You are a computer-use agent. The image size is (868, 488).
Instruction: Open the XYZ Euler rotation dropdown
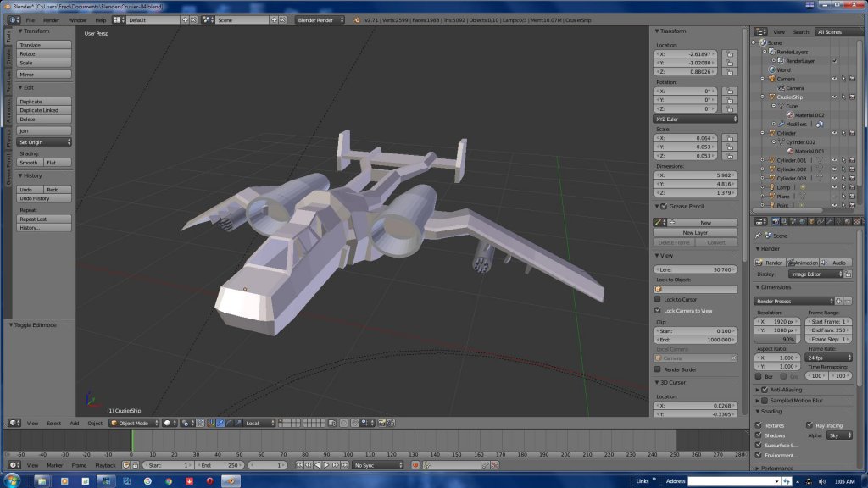(695, 119)
